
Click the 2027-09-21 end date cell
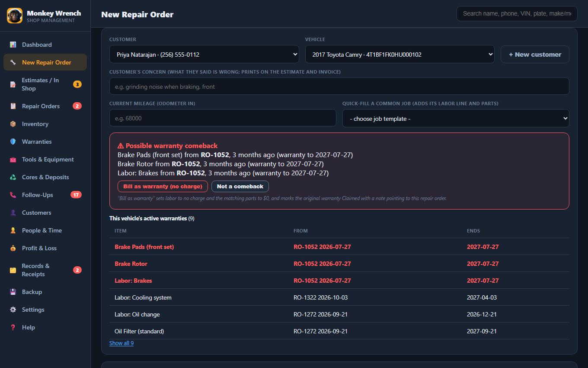click(482, 331)
